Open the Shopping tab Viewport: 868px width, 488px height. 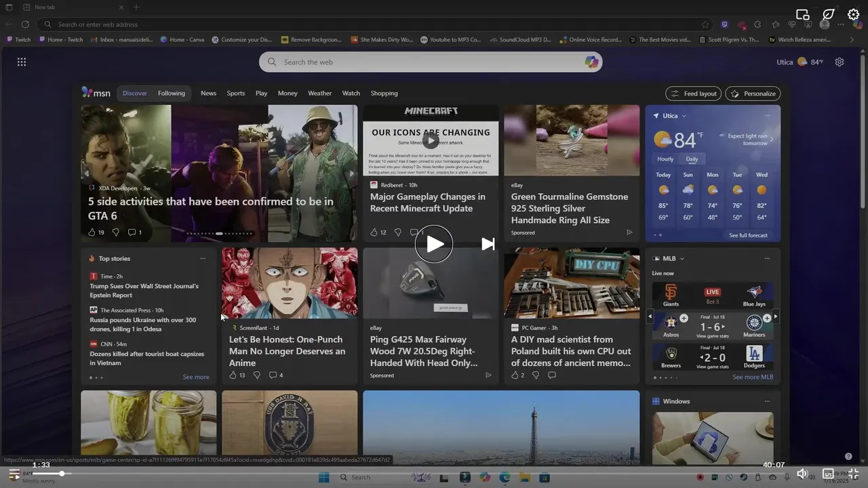click(384, 94)
